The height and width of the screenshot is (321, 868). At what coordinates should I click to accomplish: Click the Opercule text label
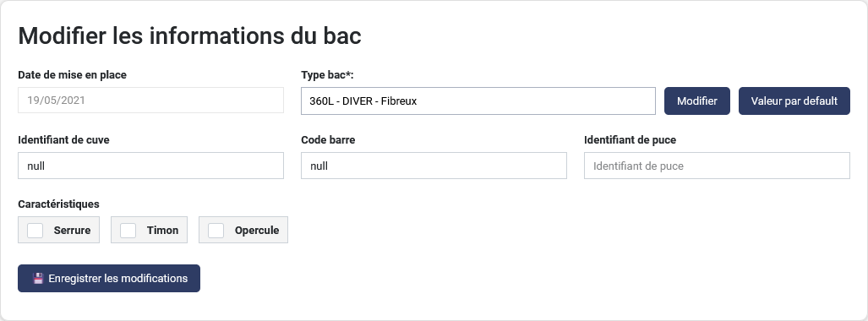pyautogui.click(x=257, y=231)
